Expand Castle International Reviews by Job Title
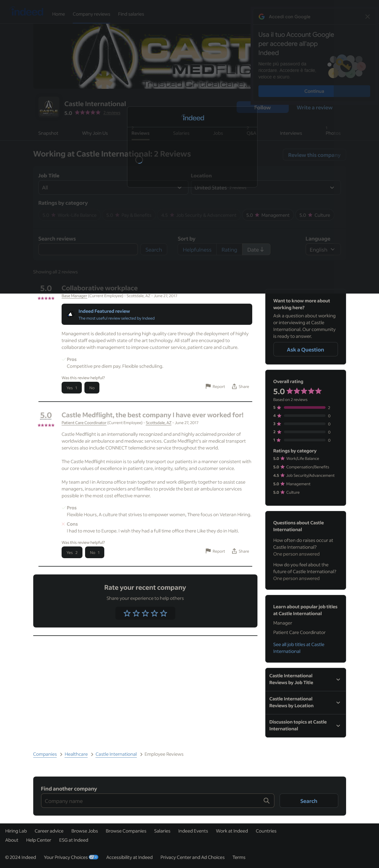 click(305, 679)
